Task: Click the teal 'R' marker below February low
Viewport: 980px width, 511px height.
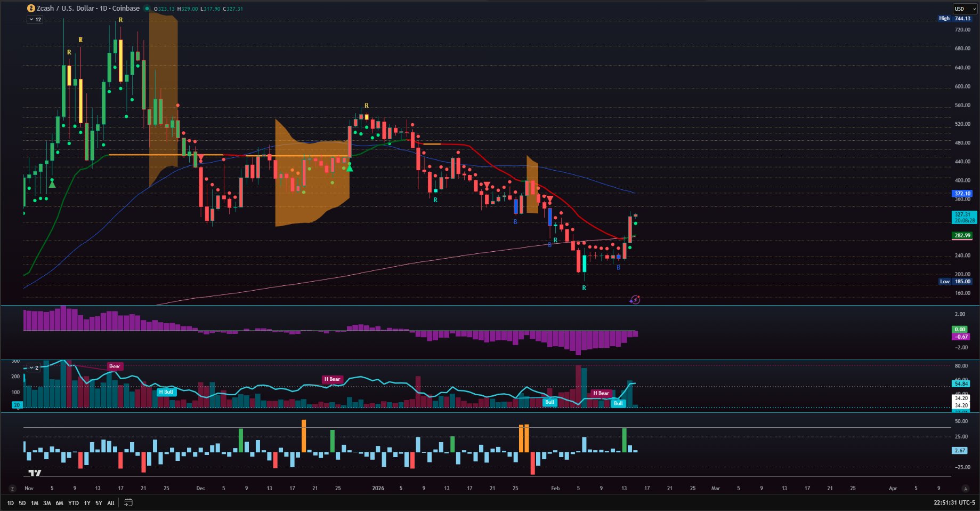Action: tap(584, 288)
